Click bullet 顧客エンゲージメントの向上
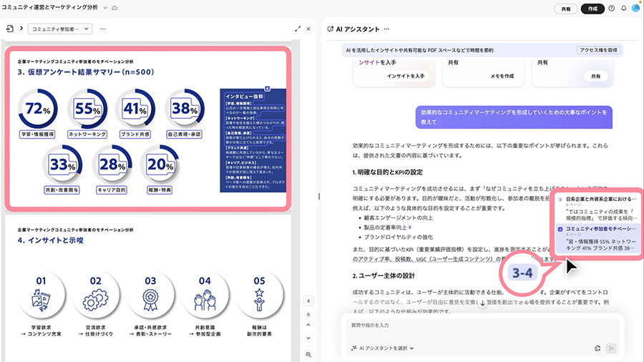This screenshot has height=362, width=644. (399, 217)
